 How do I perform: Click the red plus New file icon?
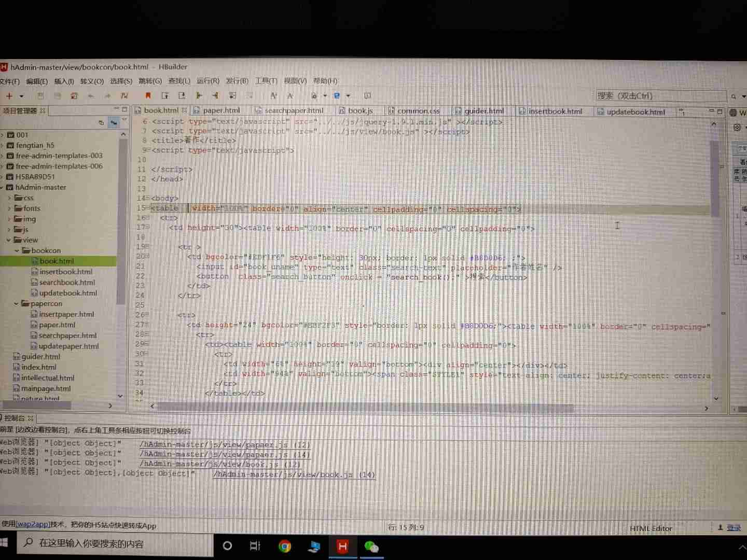click(x=9, y=96)
